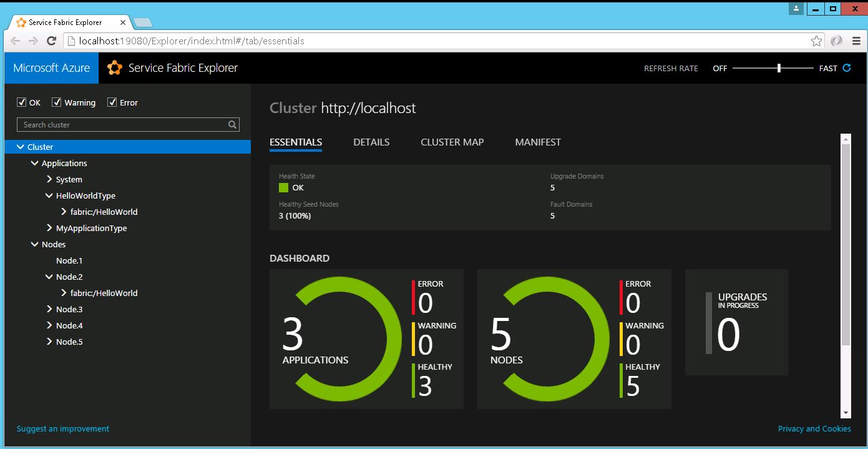The width and height of the screenshot is (868, 449).
Task: Uncheck the Warning health filter checkbox
Action: 57,102
